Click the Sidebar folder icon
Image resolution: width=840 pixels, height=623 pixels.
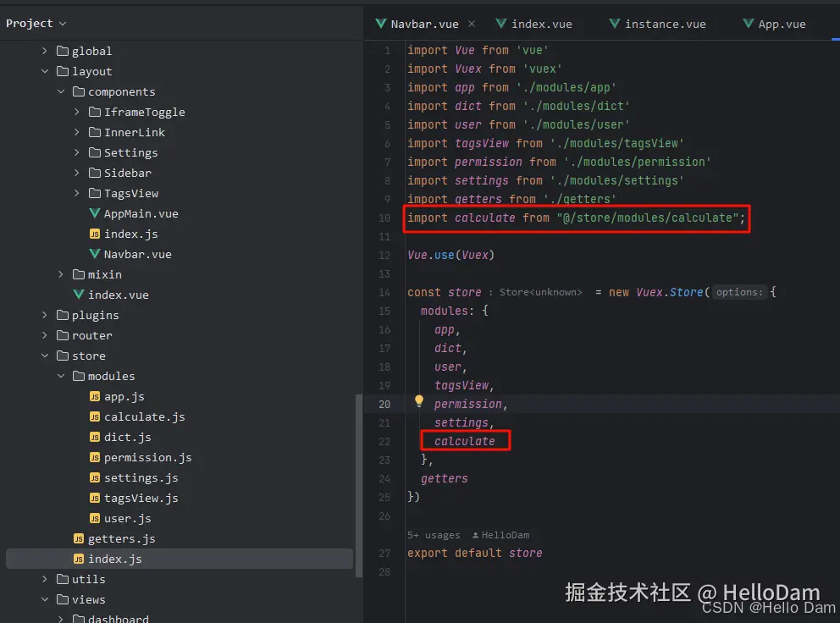pyautogui.click(x=95, y=173)
